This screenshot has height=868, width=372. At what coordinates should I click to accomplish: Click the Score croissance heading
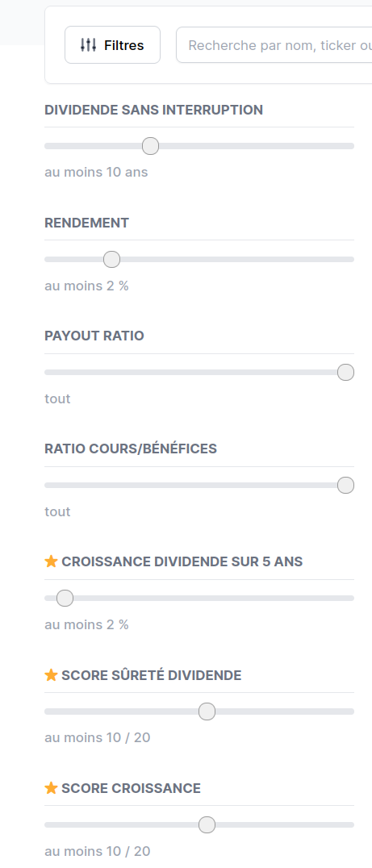pyautogui.click(x=132, y=787)
